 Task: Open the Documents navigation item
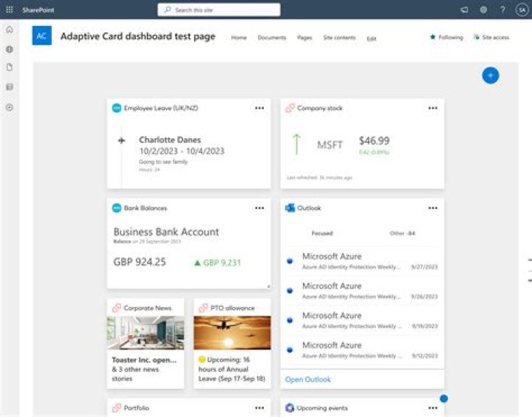pos(272,38)
